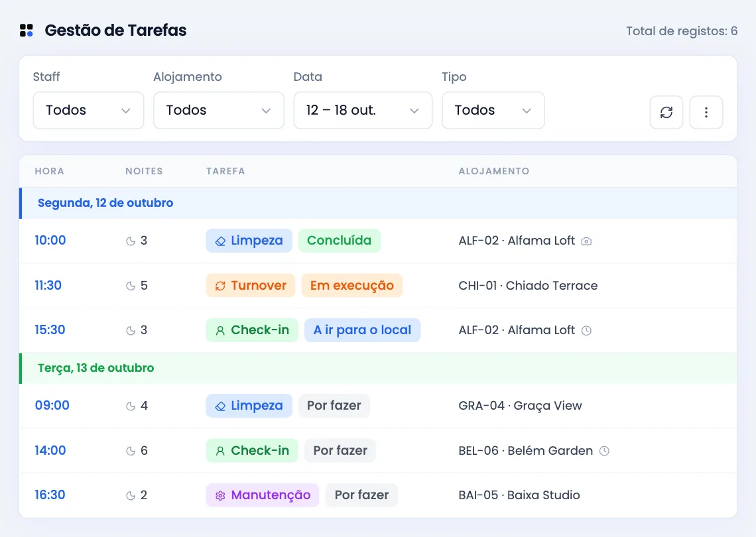Click the refresh icon button
Viewport: 756px width, 537px height.
click(666, 112)
